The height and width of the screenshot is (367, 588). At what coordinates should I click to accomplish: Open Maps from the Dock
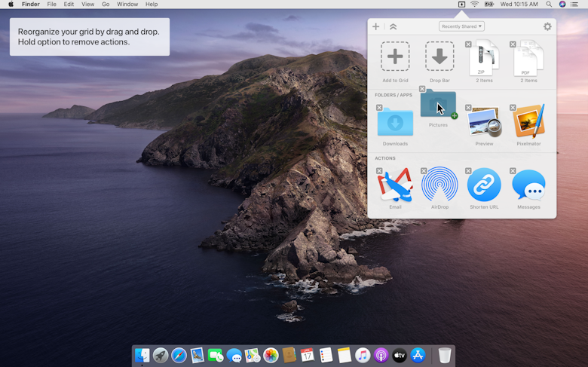[253, 355]
